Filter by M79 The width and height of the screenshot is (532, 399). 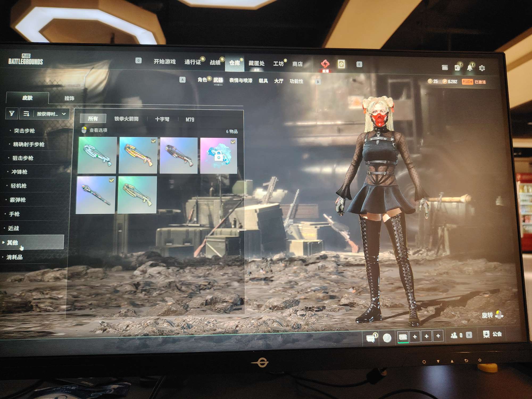190,120
